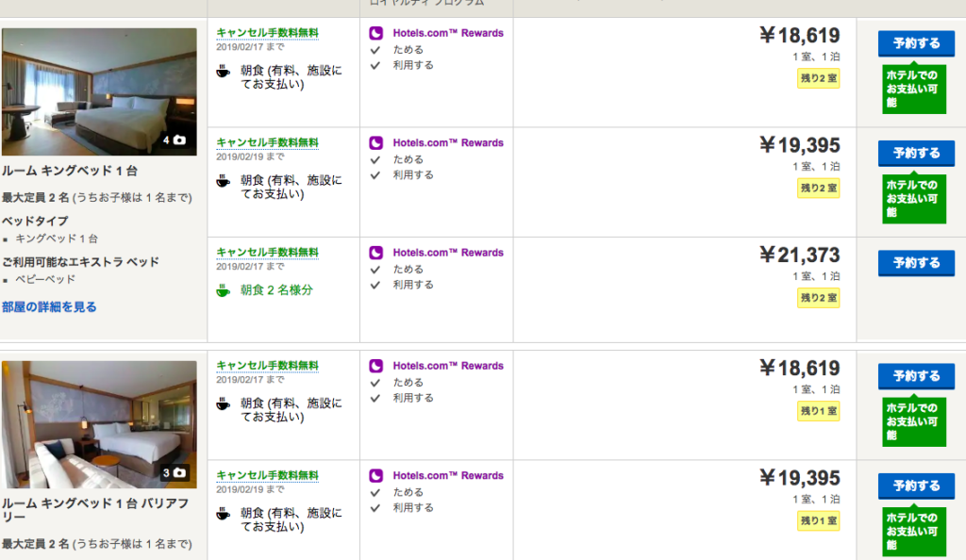Click the 利用する checkmark in the ¥21,373 row

pos(375,285)
